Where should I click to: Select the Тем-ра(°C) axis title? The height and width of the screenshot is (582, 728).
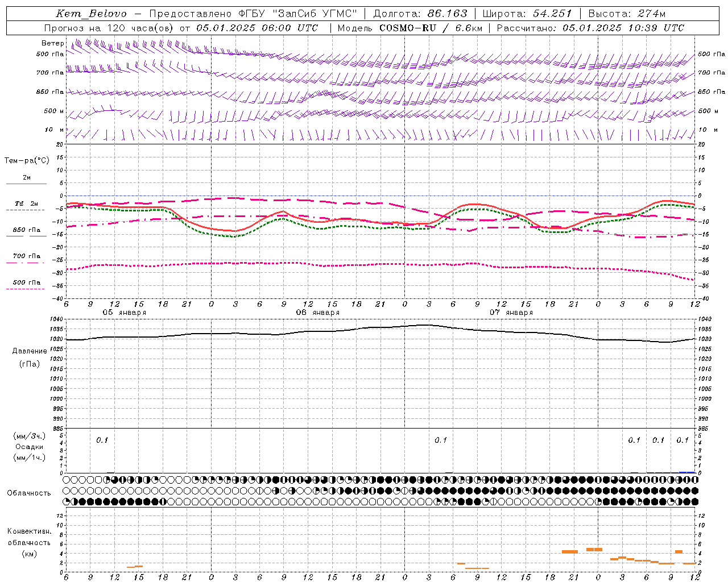pyautogui.click(x=27, y=161)
